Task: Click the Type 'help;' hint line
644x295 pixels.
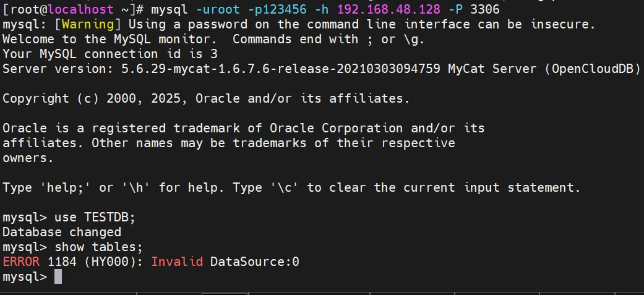Action: [291, 187]
